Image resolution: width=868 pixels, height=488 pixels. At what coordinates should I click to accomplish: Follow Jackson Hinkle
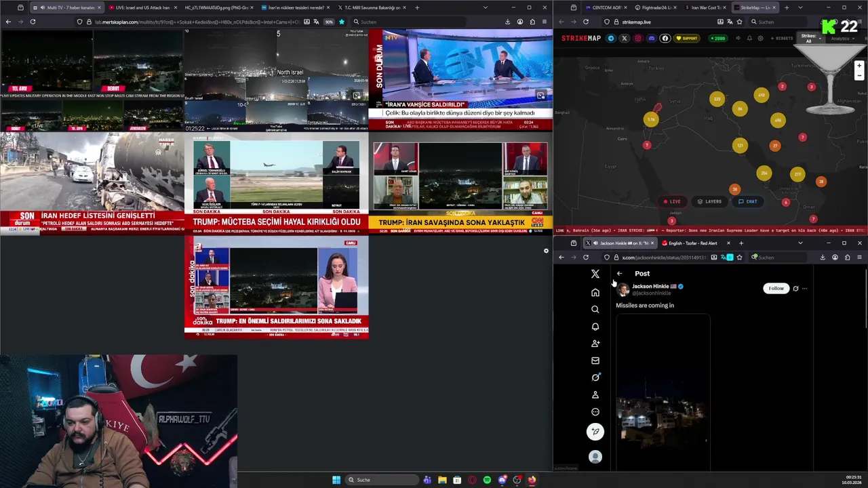tap(776, 288)
